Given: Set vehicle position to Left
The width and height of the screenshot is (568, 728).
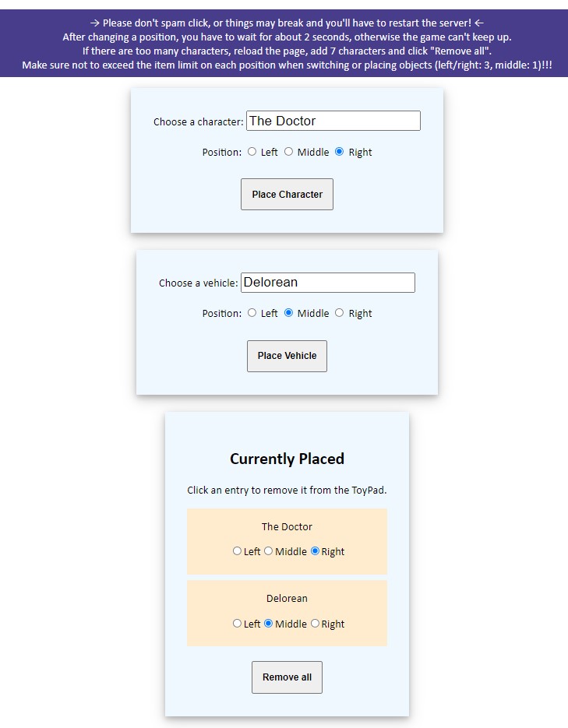Looking at the screenshot, I should click(x=252, y=313).
